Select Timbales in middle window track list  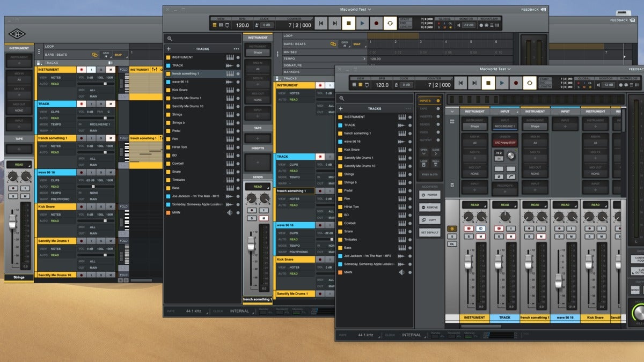coord(203,180)
